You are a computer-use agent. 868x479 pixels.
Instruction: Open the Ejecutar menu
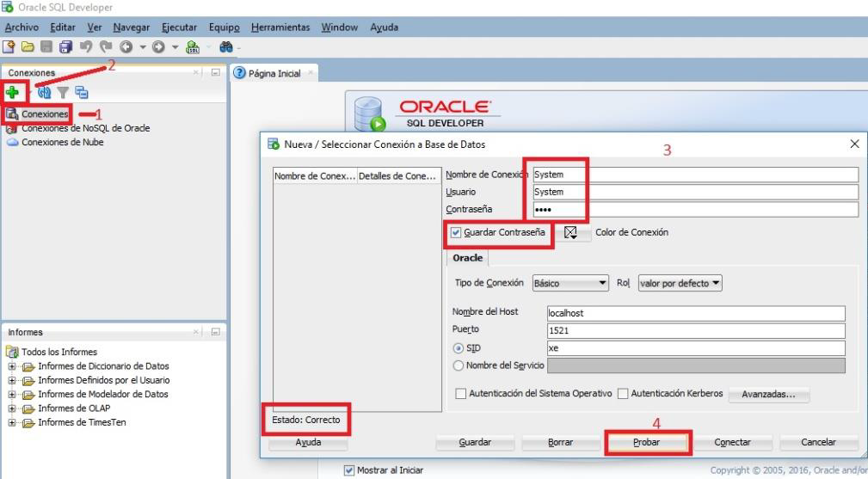pos(179,28)
